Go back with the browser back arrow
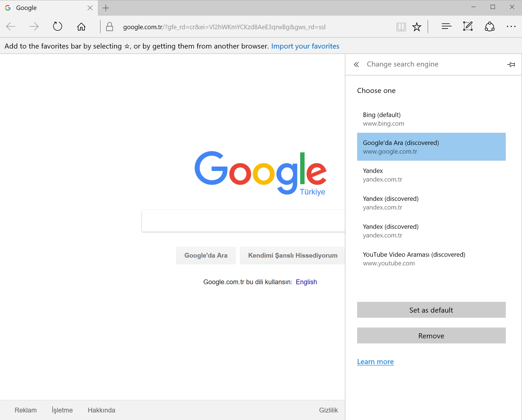This screenshot has width=522, height=420. coord(11,27)
